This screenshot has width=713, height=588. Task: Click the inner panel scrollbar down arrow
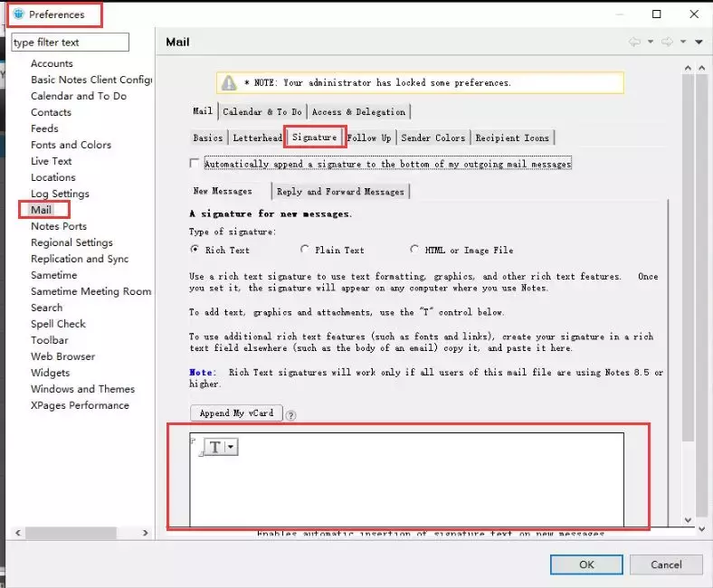click(688, 520)
